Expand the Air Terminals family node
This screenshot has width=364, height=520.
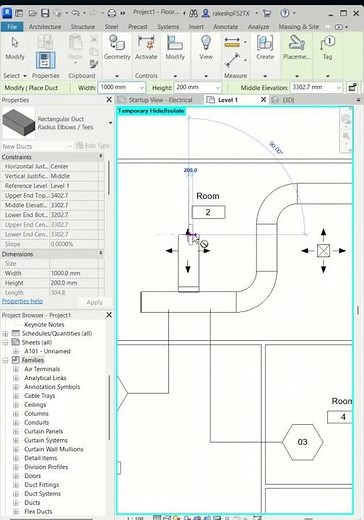pos(16,369)
